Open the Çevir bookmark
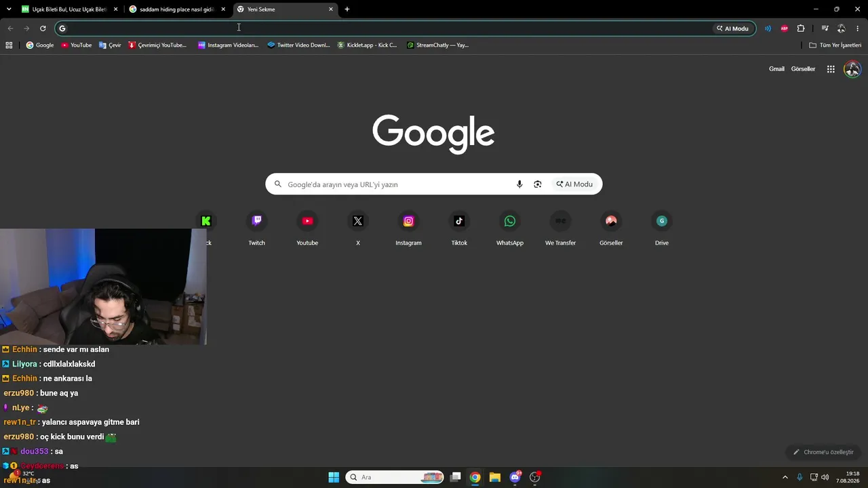The image size is (868, 488). [110, 45]
